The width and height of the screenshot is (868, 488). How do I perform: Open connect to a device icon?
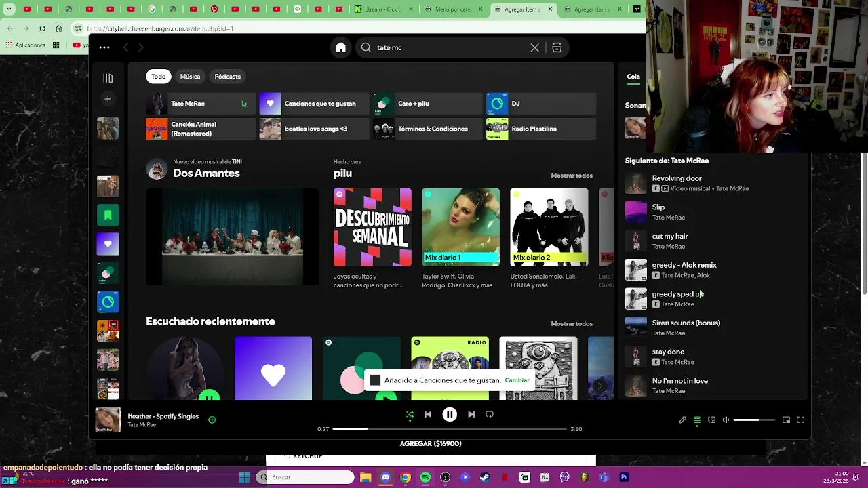[x=711, y=420]
